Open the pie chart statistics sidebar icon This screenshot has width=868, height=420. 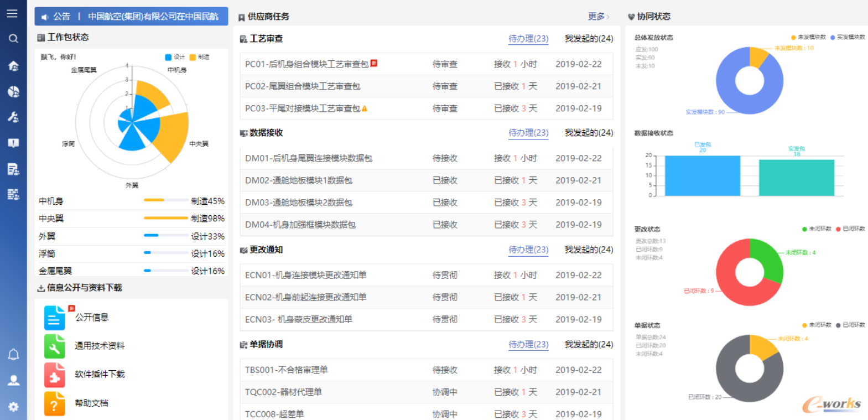point(13,91)
